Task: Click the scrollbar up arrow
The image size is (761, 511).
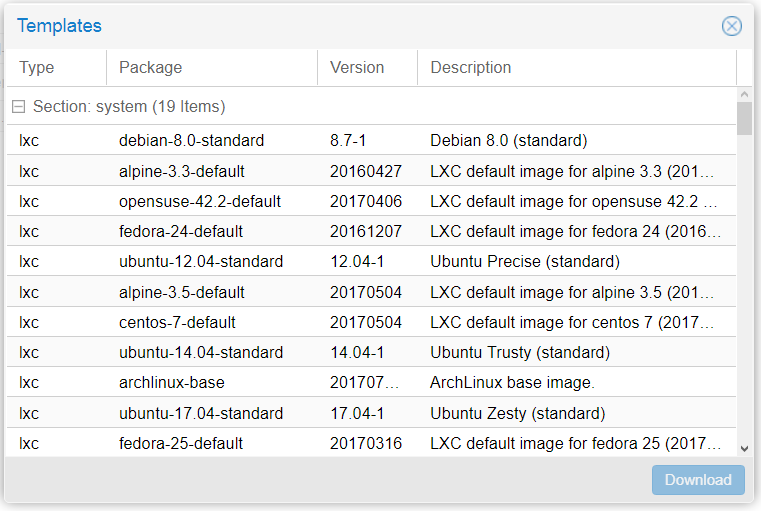Action: pos(744,95)
